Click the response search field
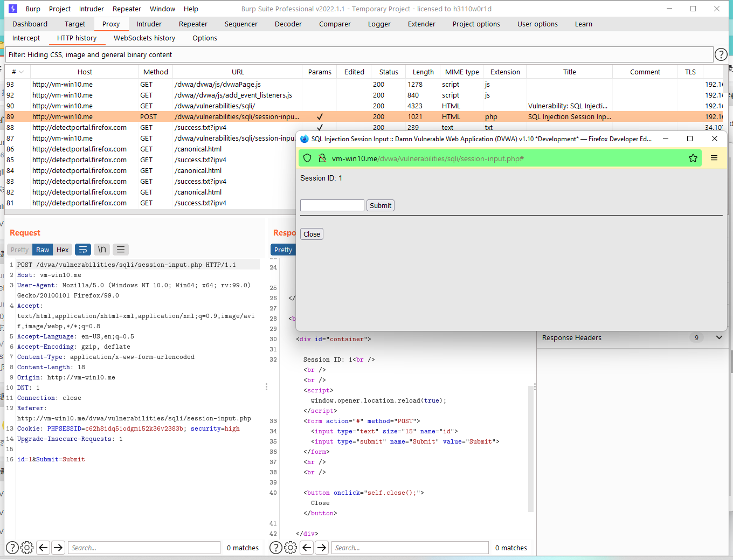The image size is (733, 560). [410, 548]
